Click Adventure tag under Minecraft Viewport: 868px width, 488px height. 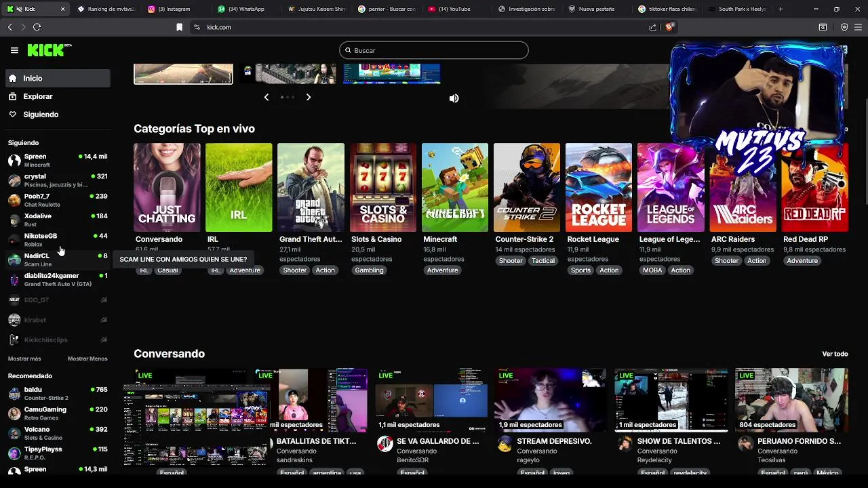(442, 270)
